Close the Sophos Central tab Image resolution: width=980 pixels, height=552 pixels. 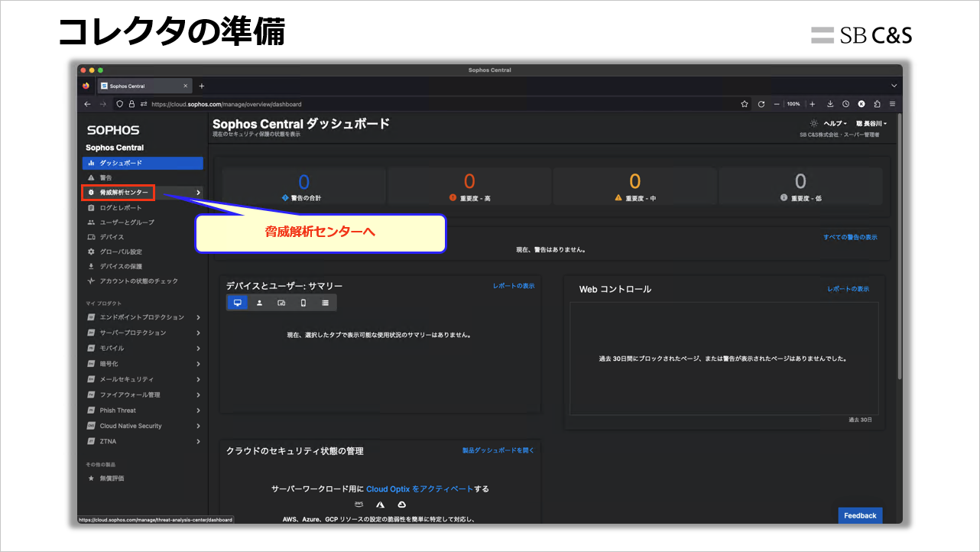186,86
